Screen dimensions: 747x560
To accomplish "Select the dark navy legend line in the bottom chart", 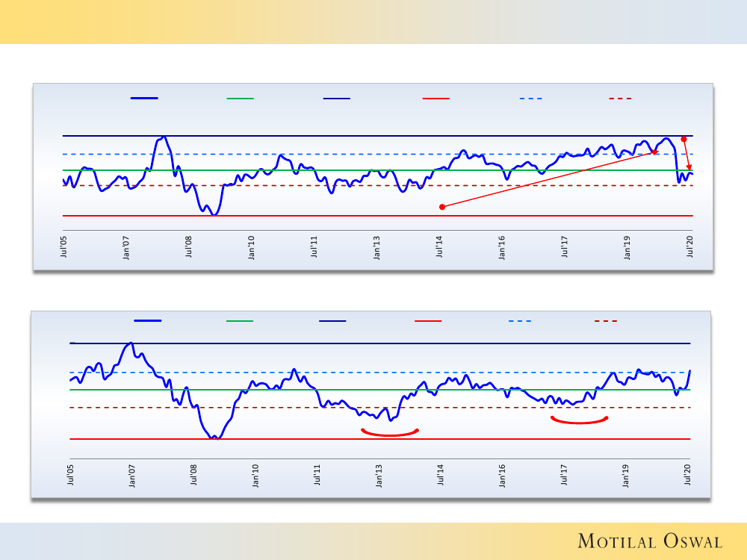I will (332, 321).
